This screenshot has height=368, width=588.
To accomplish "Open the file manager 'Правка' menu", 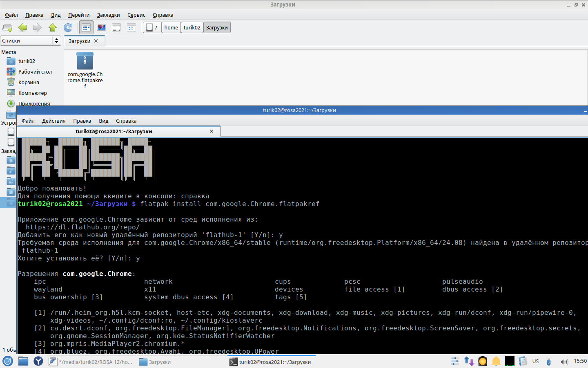I will pyautogui.click(x=34, y=15).
